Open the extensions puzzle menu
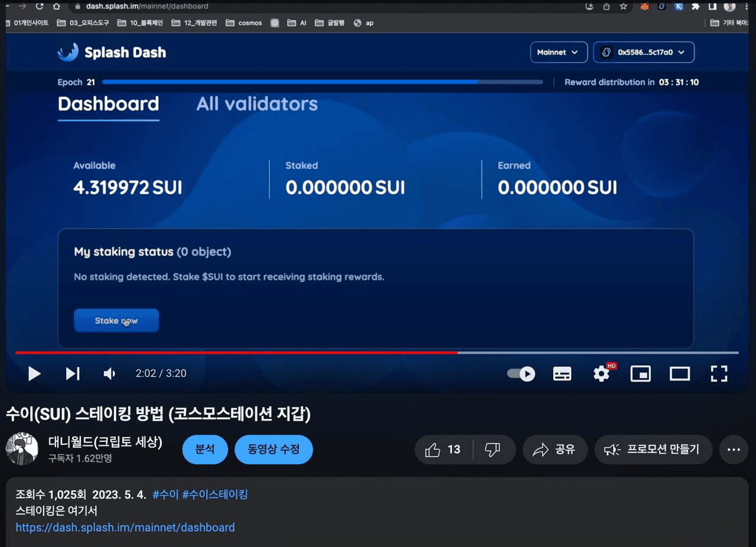This screenshot has width=756, height=547. [x=696, y=6]
